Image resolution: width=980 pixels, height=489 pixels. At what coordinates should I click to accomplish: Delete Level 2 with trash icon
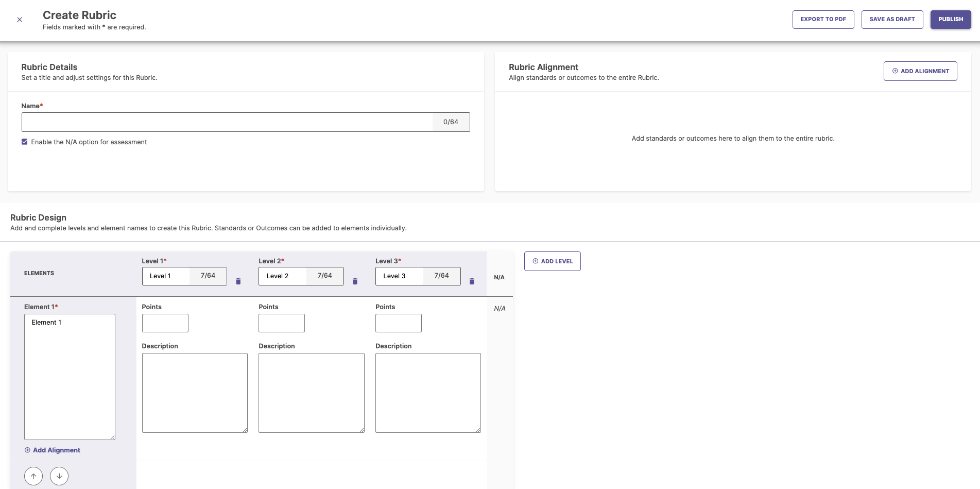(355, 281)
